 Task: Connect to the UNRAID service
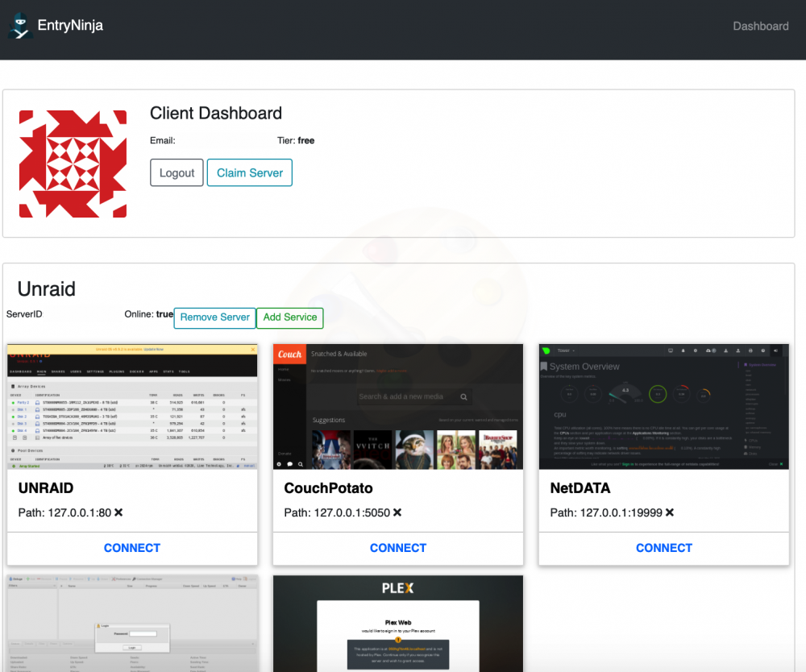point(132,548)
